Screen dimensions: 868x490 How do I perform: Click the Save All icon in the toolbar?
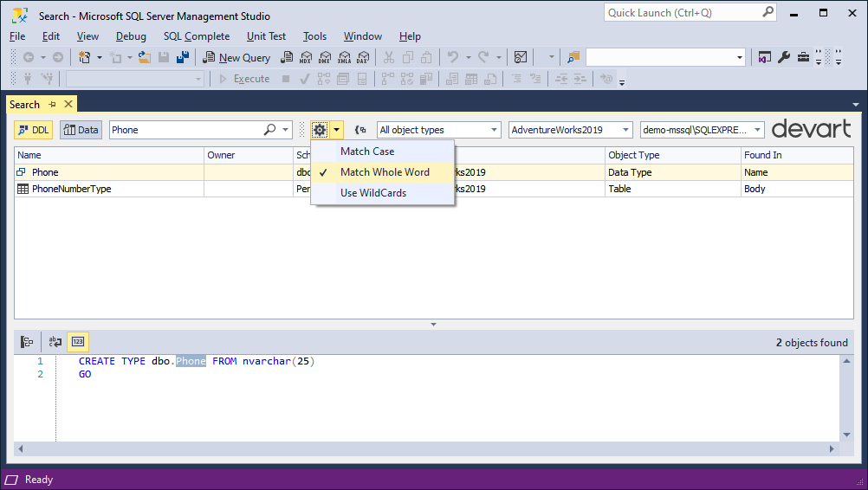[183, 57]
